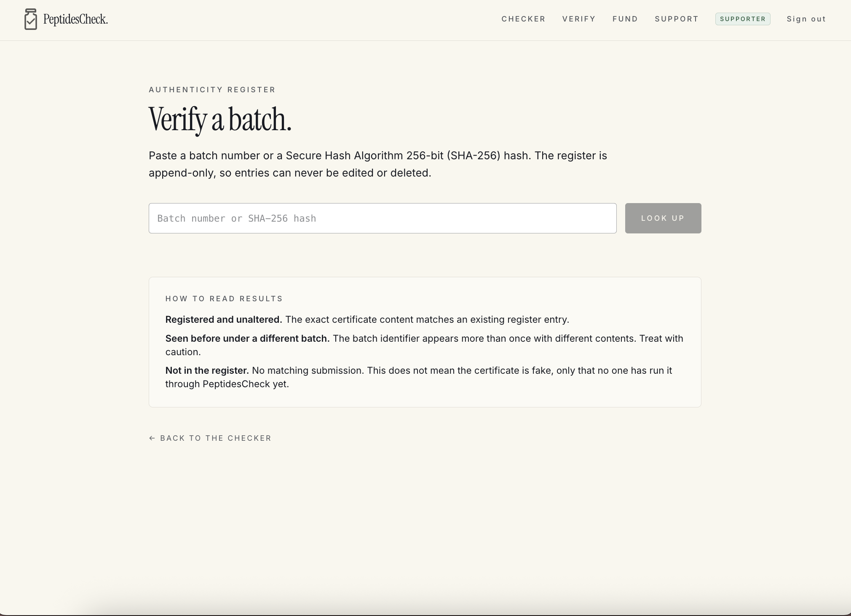Viewport: 851px width, 616px height.
Task: Open the SUPPORT nav link
Action: 677,19
